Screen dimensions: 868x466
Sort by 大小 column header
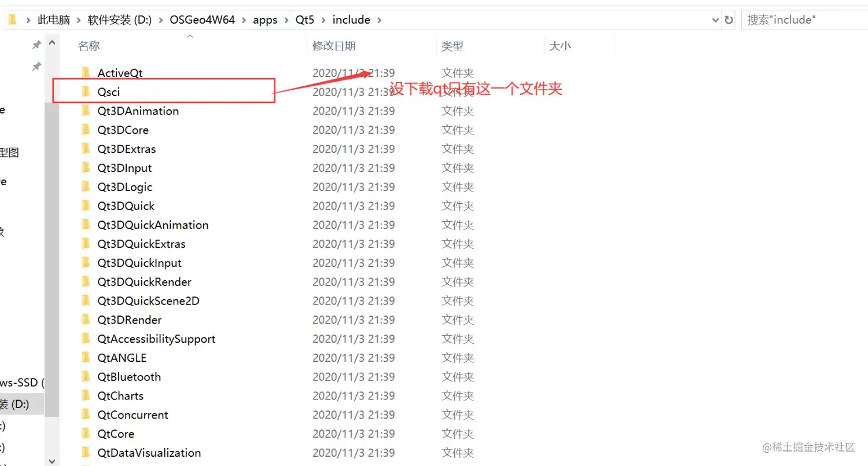click(x=560, y=46)
